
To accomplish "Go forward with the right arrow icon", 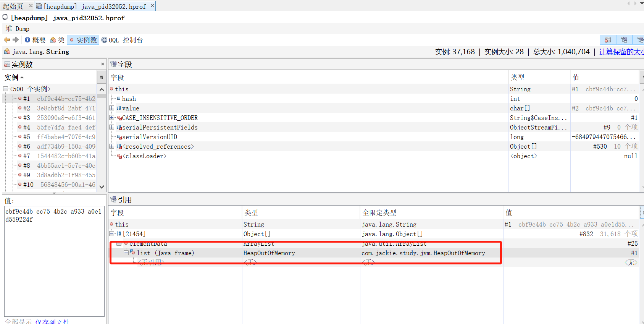I will tap(16, 40).
